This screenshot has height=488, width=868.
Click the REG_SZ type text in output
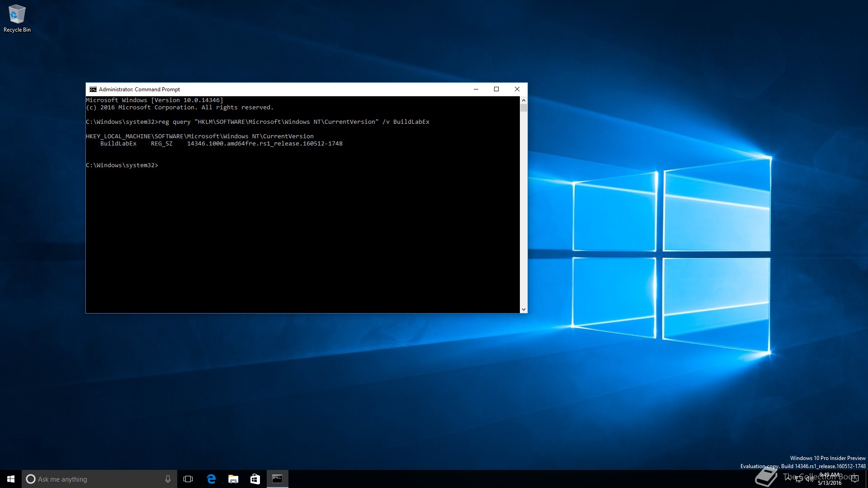coord(161,144)
